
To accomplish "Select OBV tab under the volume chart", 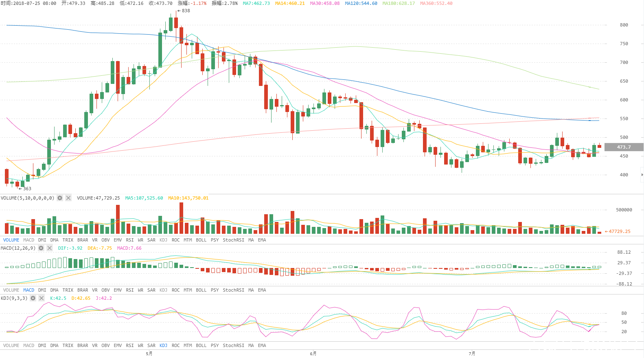I will 105,240.
